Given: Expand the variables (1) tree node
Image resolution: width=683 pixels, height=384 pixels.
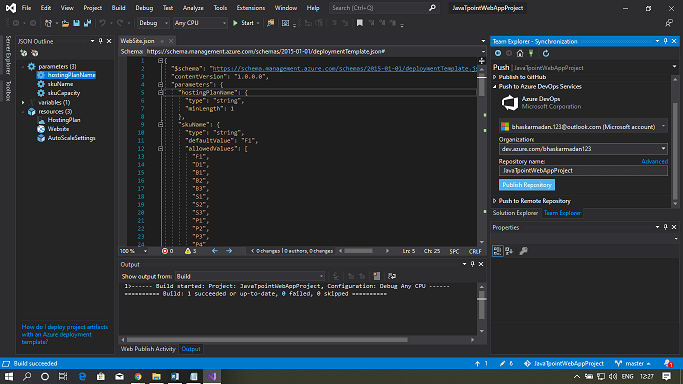Looking at the screenshot, I should coord(23,102).
